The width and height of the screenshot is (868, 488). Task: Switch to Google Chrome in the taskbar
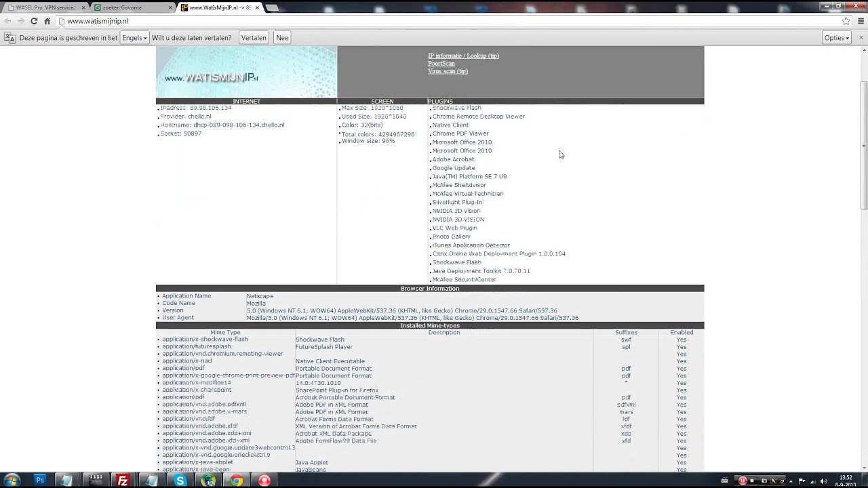236,481
